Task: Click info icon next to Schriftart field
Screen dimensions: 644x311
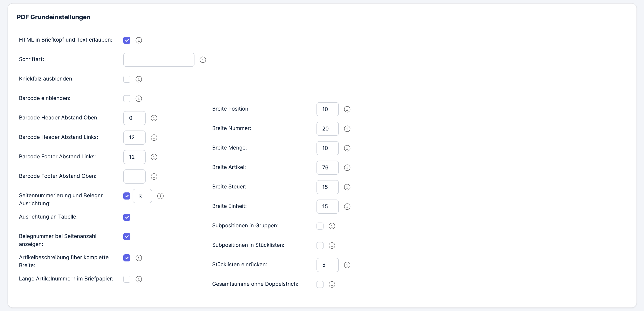Action: [203, 60]
